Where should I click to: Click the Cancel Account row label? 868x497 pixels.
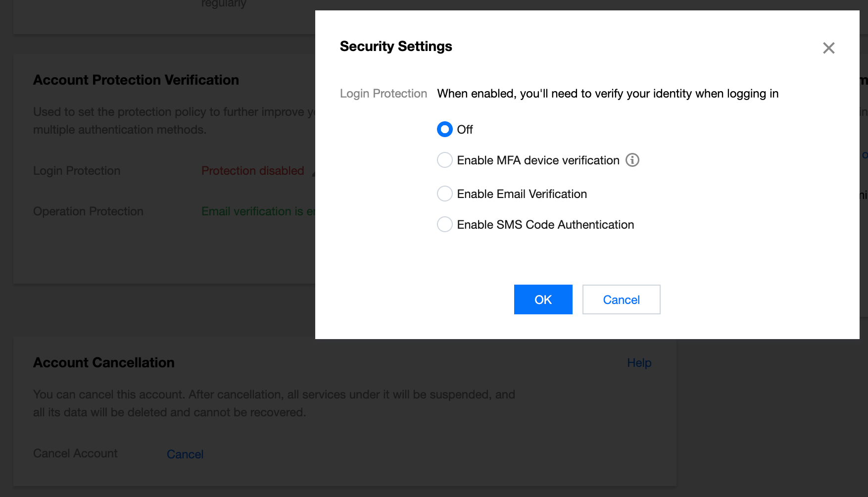pyautogui.click(x=75, y=453)
